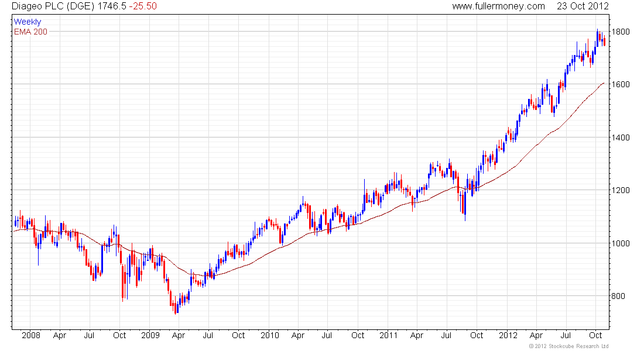644x351 pixels.
Task: Click the 1800 price axis label
Action: click(621, 32)
